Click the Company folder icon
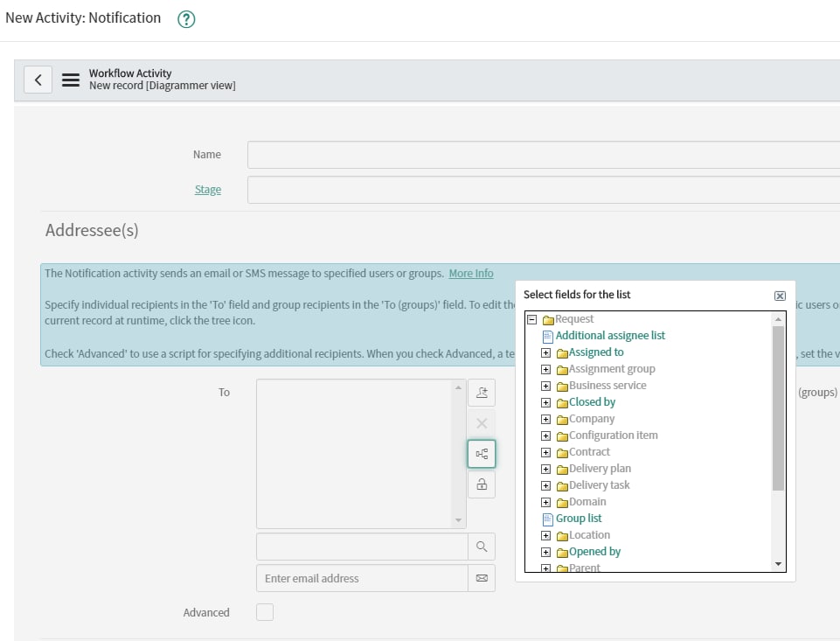This screenshot has height=641, width=840. [x=562, y=420]
